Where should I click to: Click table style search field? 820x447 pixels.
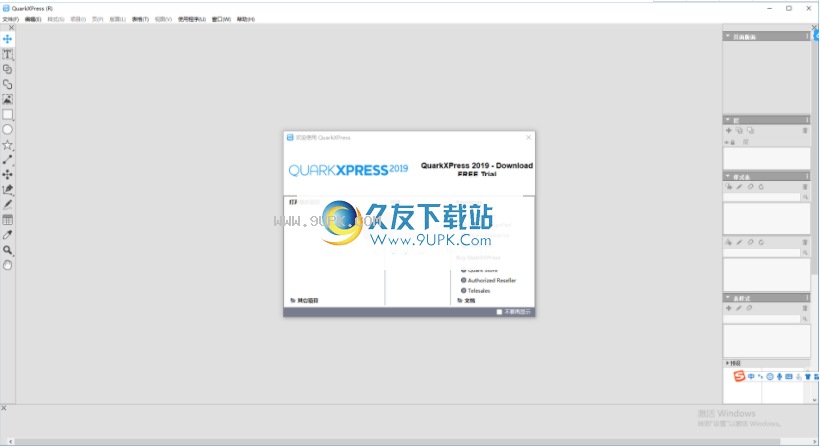point(762,319)
